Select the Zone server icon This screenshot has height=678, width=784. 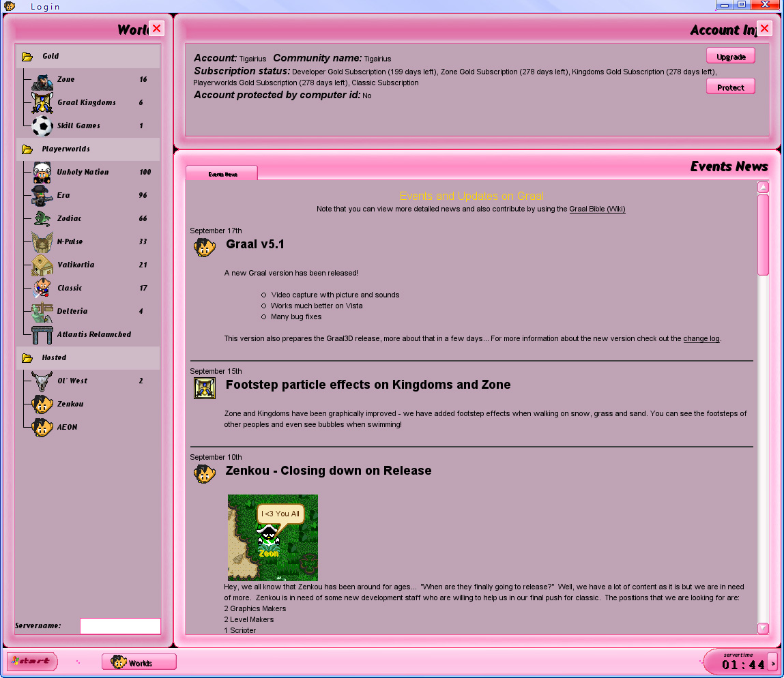tap(42, 80)
